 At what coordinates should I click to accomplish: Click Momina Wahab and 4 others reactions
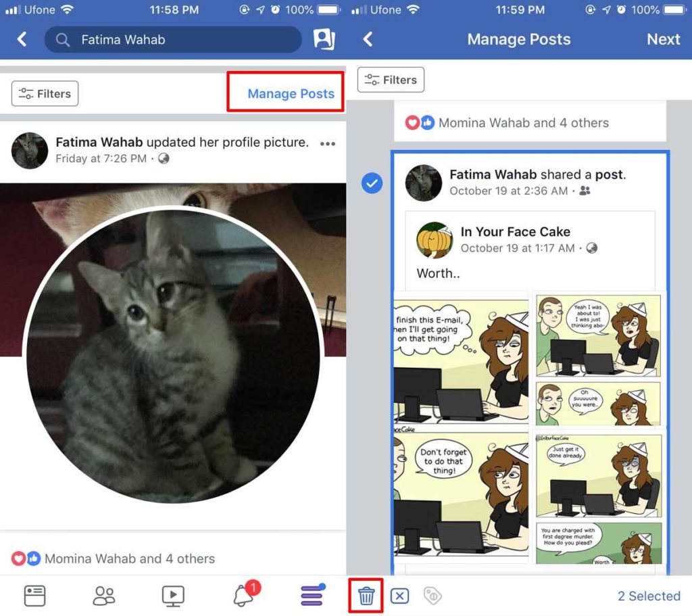click(x=129, y=559)
